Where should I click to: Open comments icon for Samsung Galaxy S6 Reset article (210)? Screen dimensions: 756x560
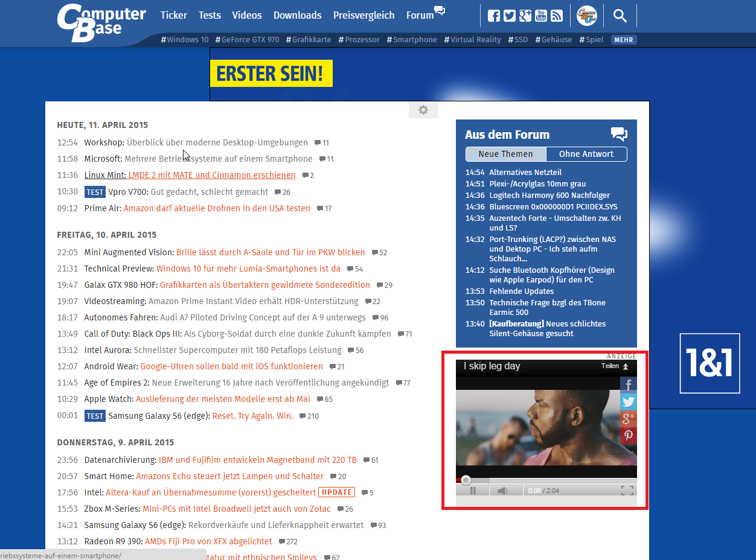pyautogui.click(x=309, y=416)
